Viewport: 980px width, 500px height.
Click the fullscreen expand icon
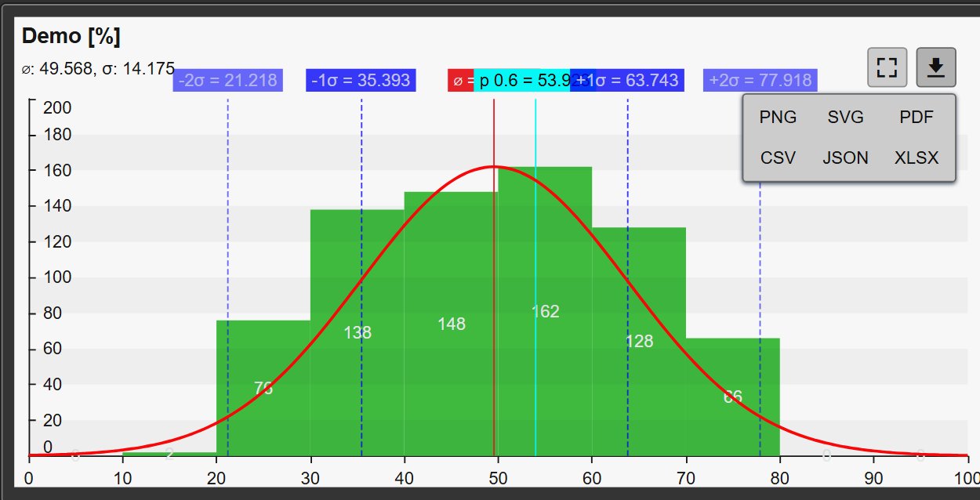(x=887, y=67)
